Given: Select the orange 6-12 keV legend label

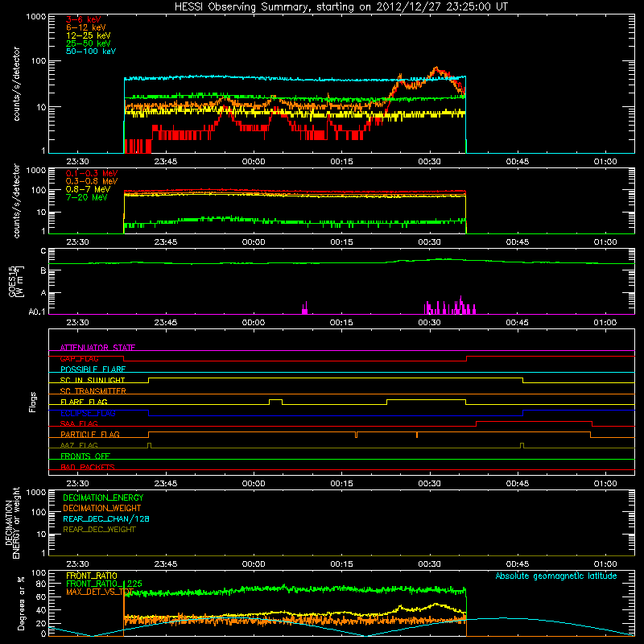Looking at the screenshot, I should (86, 27).
